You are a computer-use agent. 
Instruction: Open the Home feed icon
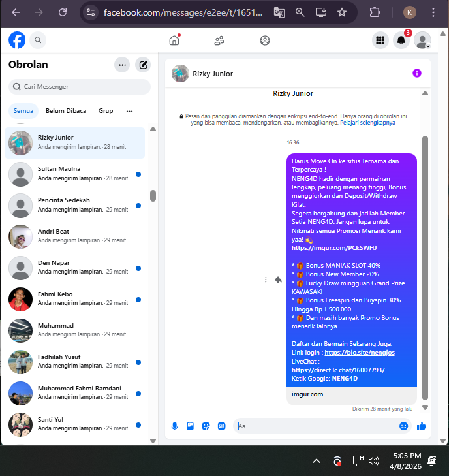[174, 40]
